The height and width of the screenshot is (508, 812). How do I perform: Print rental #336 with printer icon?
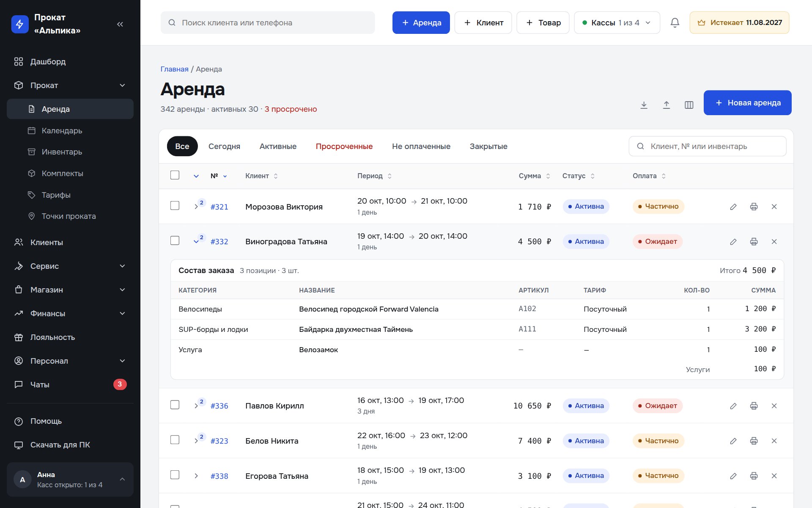(x=754, y=406)
